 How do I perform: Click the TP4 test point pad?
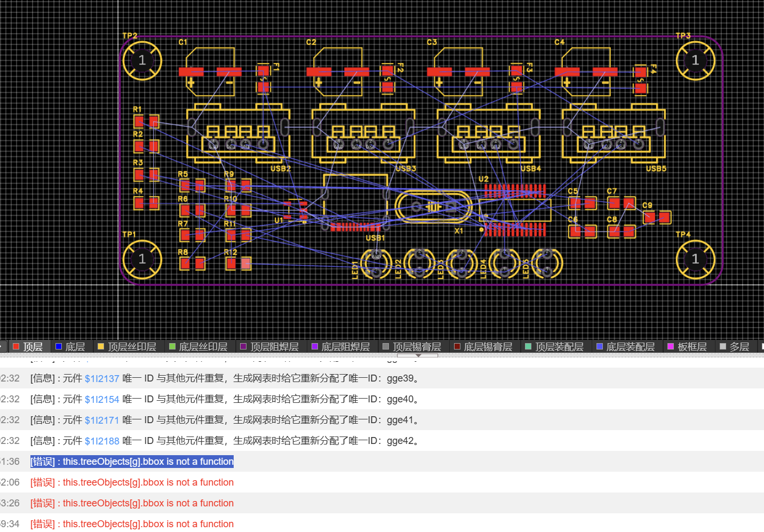pyautogui.click(x=695, y=259)
